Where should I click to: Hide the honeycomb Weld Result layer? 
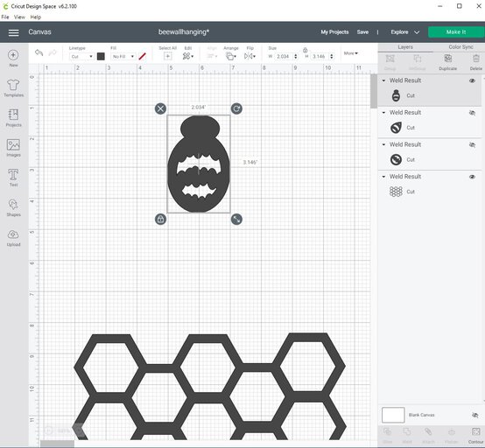[472, 177]
